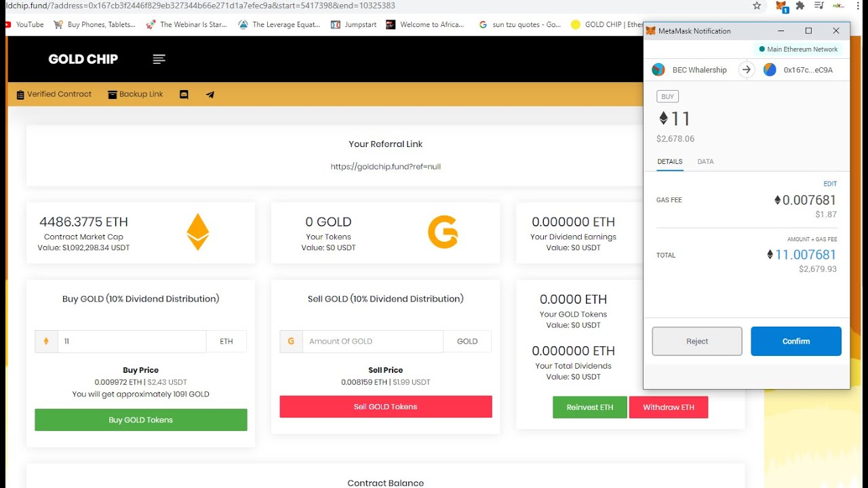Click the Contract Balance heading
The image size is (868, 488).
pos(386,483)
